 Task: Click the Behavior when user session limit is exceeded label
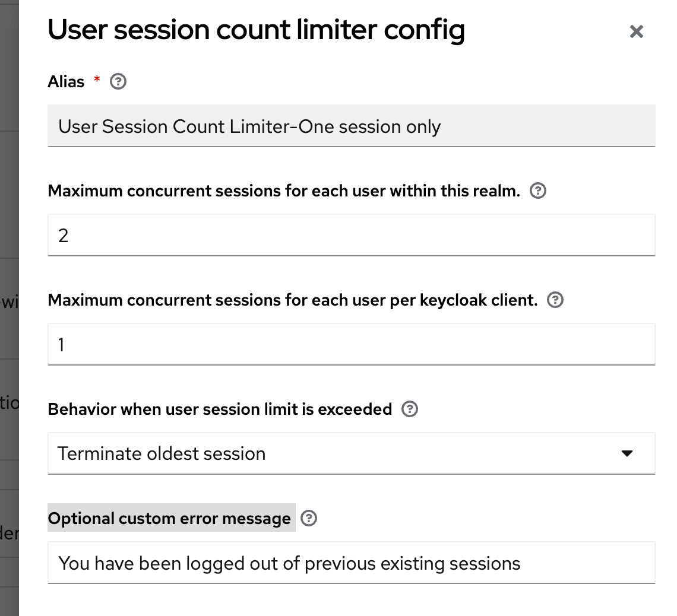click(x=220, y=409)
